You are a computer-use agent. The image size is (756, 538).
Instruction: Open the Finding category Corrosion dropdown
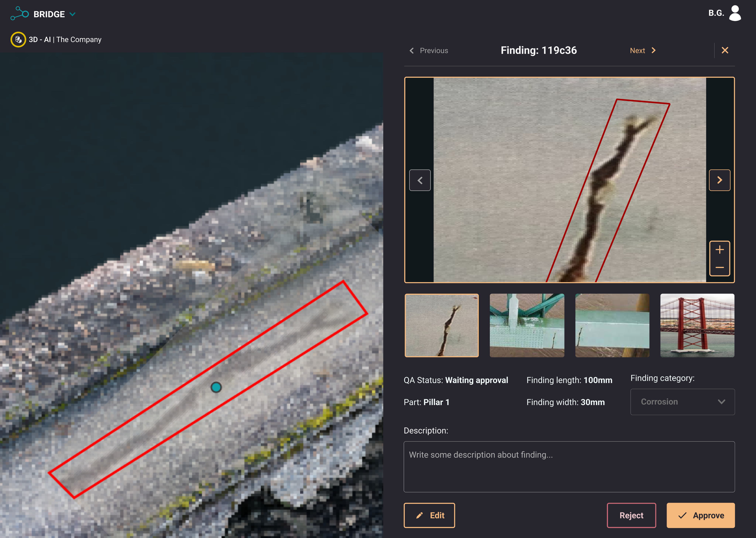[x=682, y=402]
